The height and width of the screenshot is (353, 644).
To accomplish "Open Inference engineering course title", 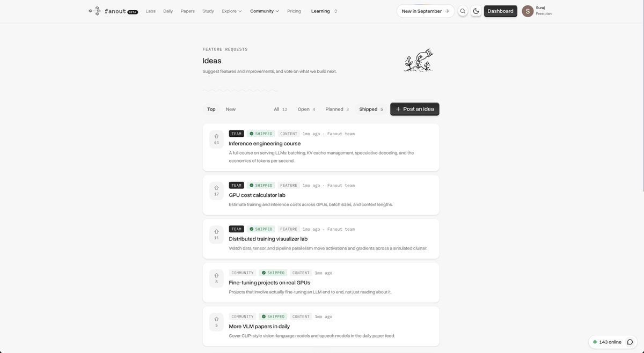I will (265, 143).
